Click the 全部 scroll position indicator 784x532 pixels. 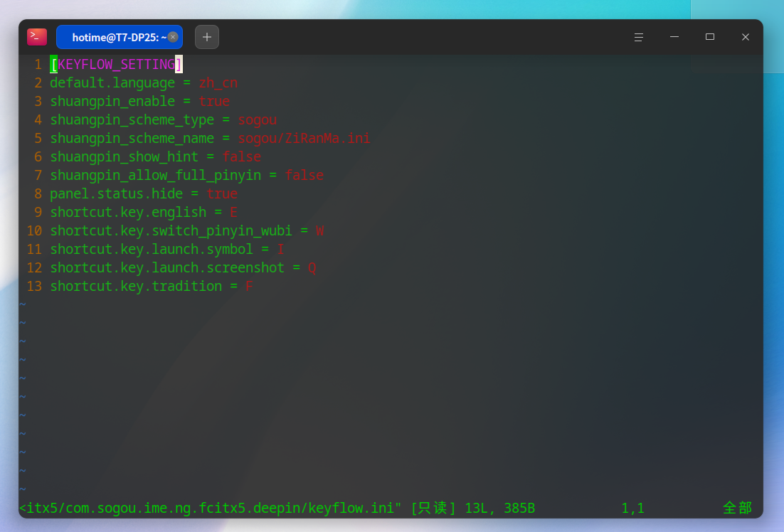[x=738, y=508]
